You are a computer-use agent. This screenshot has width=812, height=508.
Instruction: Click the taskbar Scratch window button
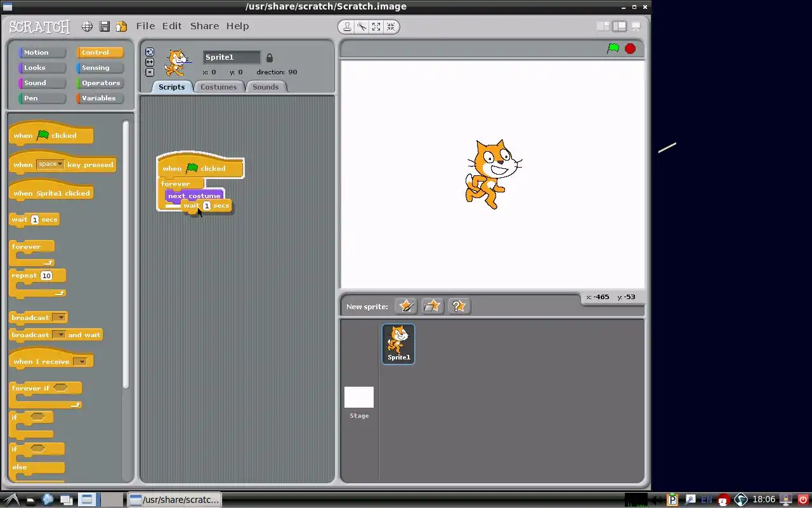click(x=174, y=500)
